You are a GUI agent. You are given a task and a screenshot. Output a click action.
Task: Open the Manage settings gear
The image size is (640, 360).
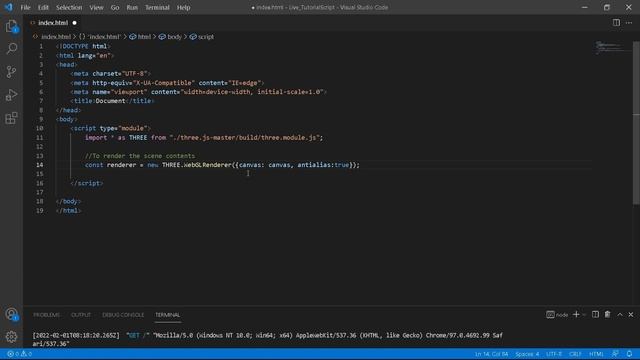click(11, 336)
